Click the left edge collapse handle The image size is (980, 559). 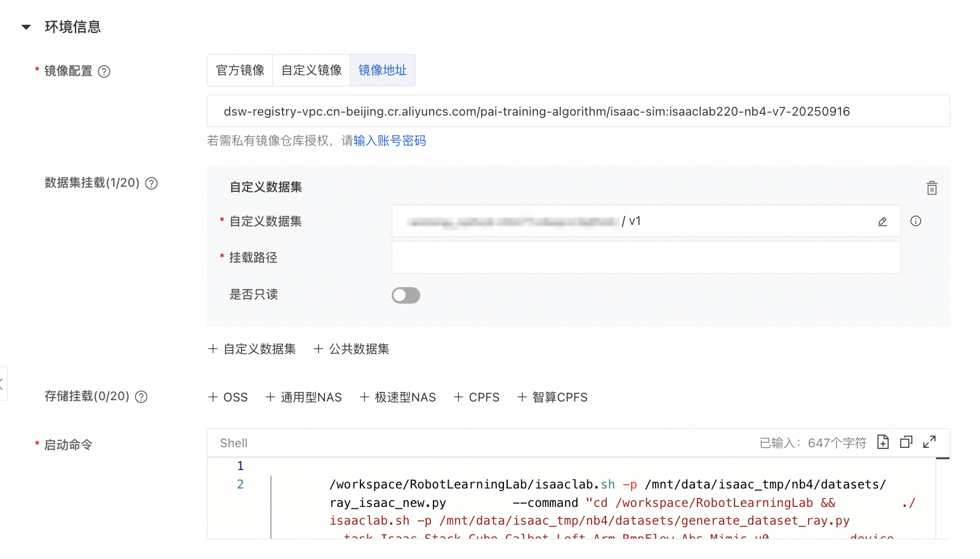(3, 384)
